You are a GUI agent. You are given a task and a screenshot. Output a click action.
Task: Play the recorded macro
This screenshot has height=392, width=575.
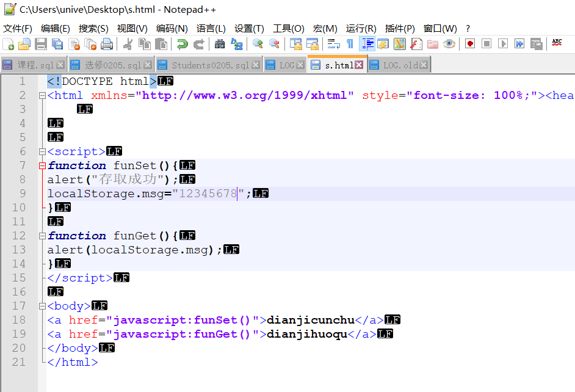pos(504,44)
